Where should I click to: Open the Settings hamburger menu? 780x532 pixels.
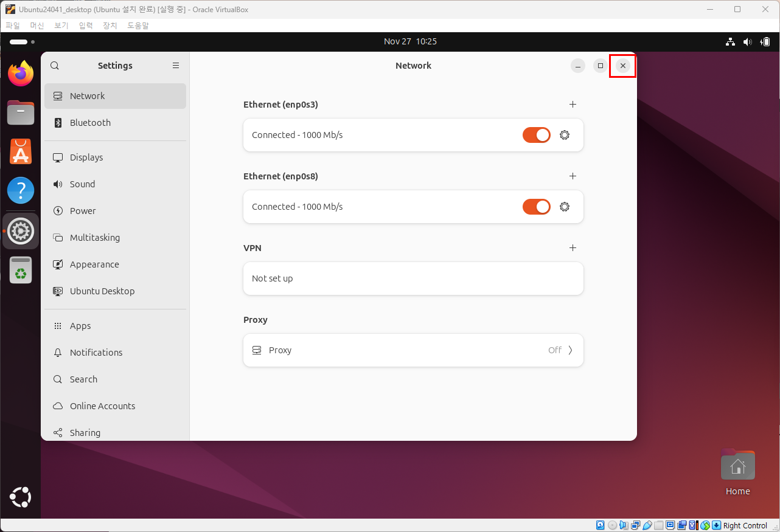pyautogui.click(x=176, y=66)
